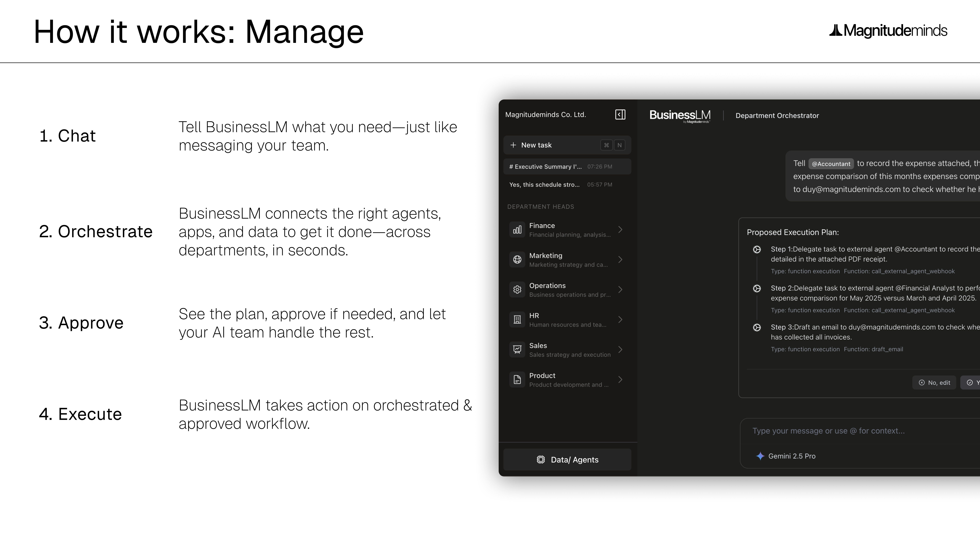Click the Magnitudeminds logo at top right
Screen dimensions: 980x551
(888, 31)
